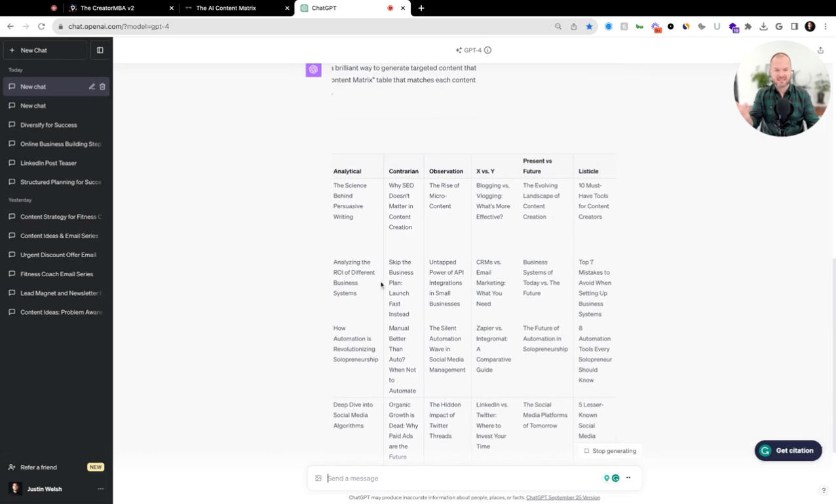This screenshot has height=504, width=836.
Task: Click the Grammarly extension icon in the toolbar
Action: pyautogui.click(x=609, y=26)
